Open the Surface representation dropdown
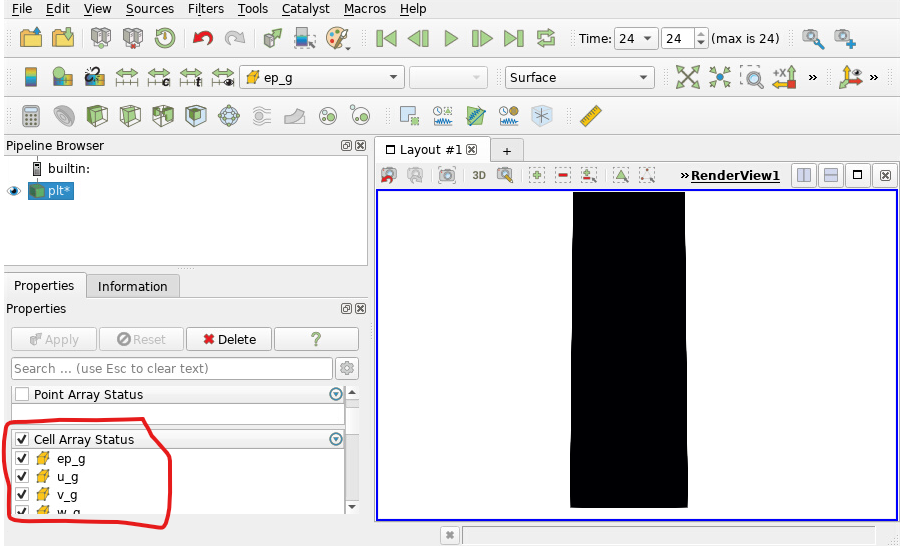 (x=580, y=78)
